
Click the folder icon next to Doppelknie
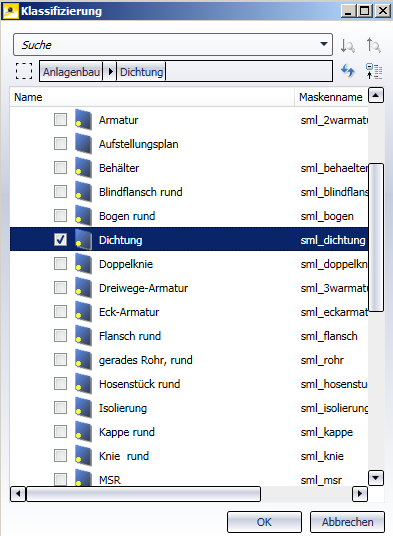84,264
